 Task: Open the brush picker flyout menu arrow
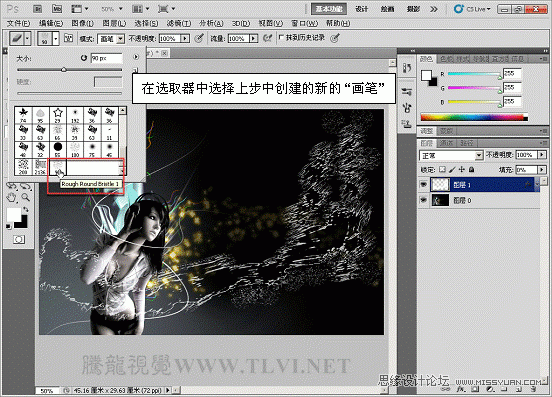(136, 57)
